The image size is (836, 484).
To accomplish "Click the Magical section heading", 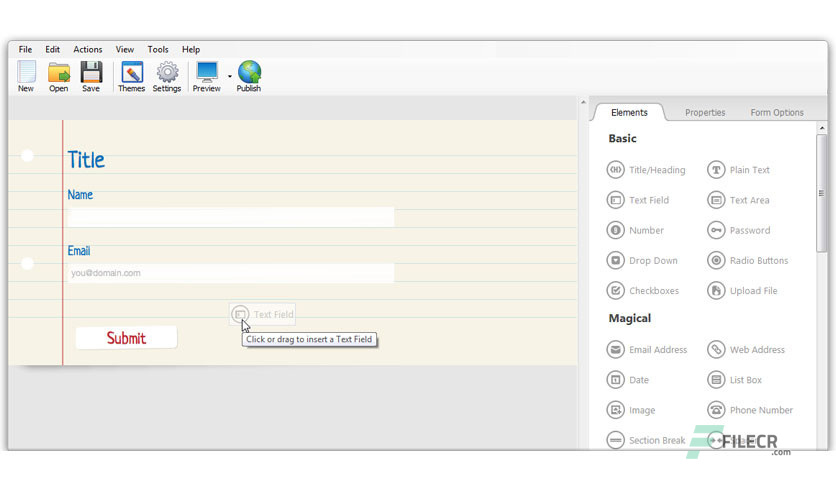I will [630, 318].
